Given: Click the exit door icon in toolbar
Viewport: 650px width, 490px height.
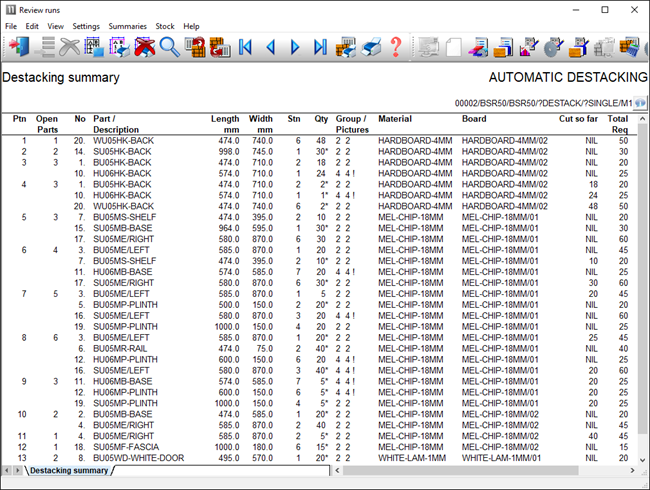Looking at the screenshot, I should click(18, 46).
